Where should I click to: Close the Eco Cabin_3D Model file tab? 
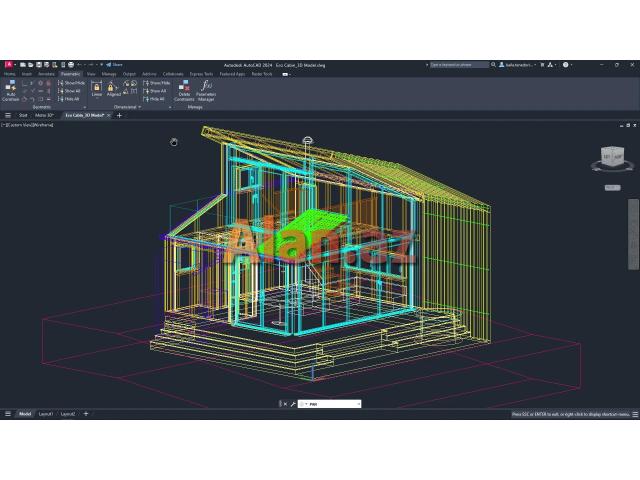coord(109,116)
